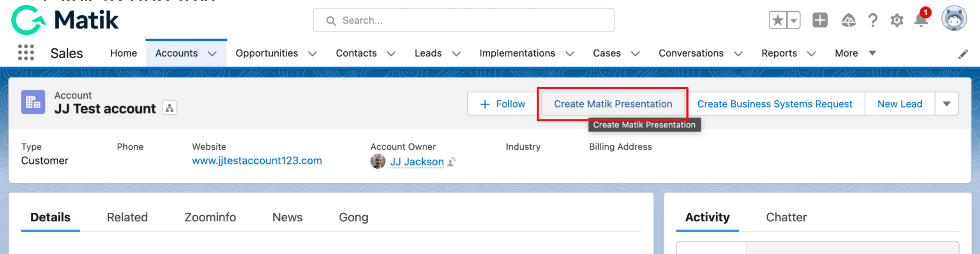Switch to the Details tab

click(x=50, y=218)
